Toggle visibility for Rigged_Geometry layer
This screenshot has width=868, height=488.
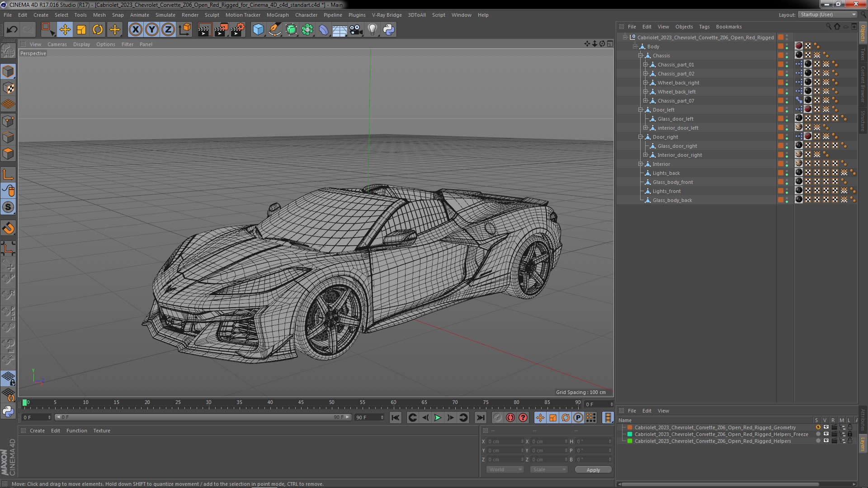[826, 427]
